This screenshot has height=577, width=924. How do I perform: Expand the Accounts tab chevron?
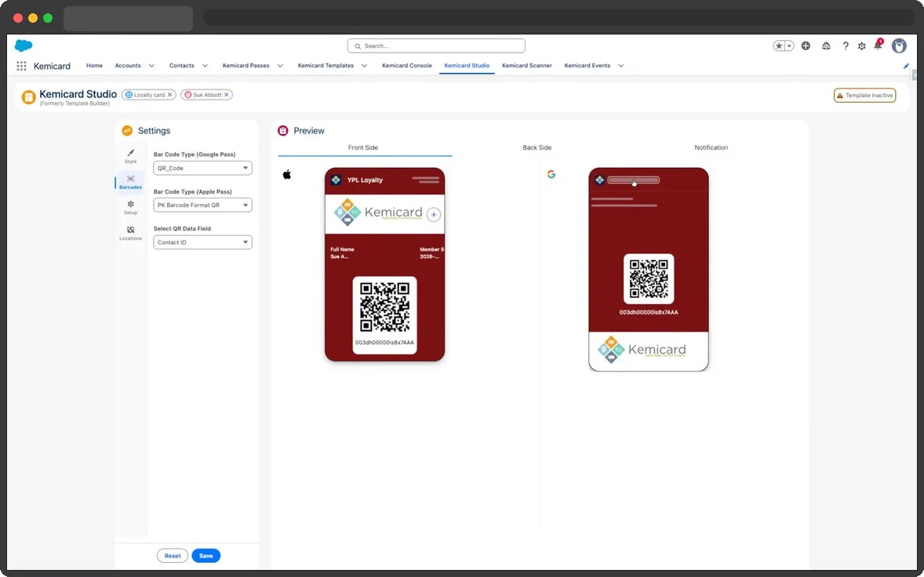[151, 66]
